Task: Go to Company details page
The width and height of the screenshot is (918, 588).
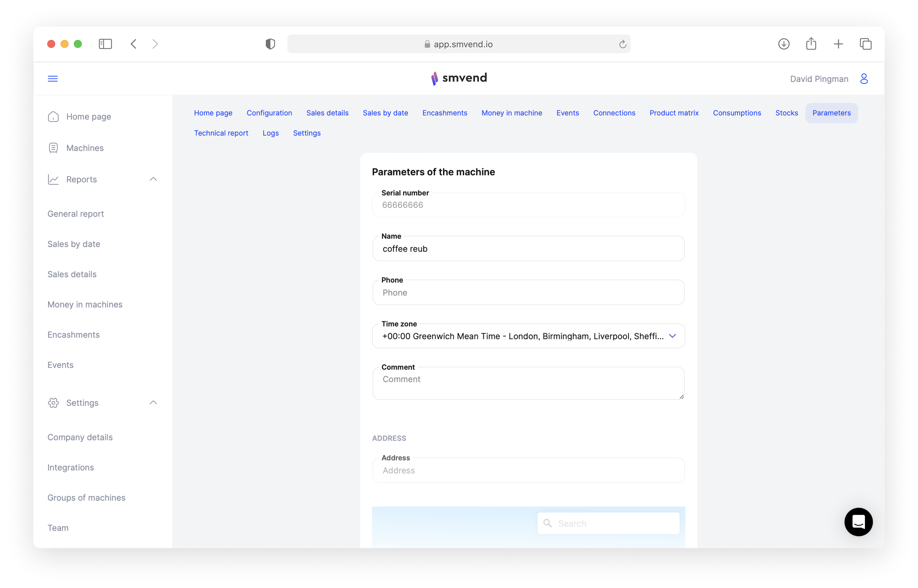Action: pyautogui.click(x=80, y=437)
